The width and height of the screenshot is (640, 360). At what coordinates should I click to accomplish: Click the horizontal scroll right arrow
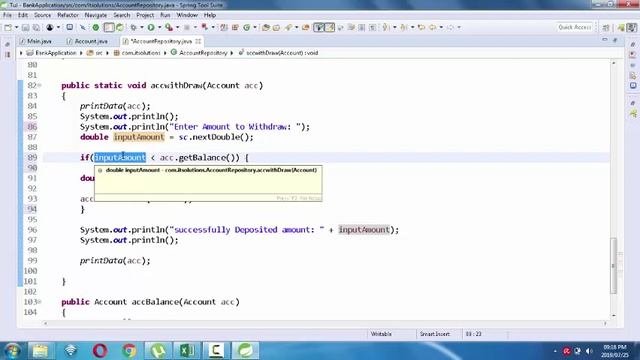coord(605,323)
